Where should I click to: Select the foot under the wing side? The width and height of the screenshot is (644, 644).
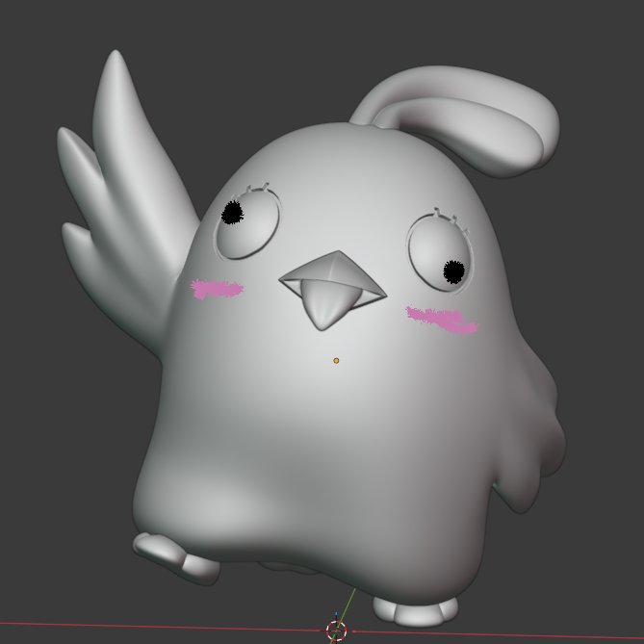coord(176,557)
